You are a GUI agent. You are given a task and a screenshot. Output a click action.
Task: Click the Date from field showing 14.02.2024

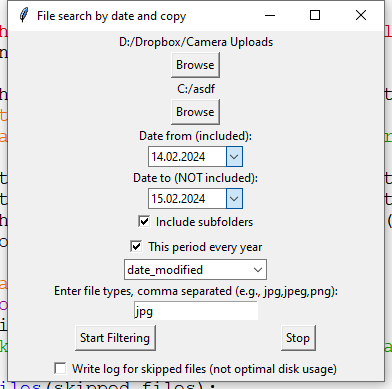click(187, 157)
